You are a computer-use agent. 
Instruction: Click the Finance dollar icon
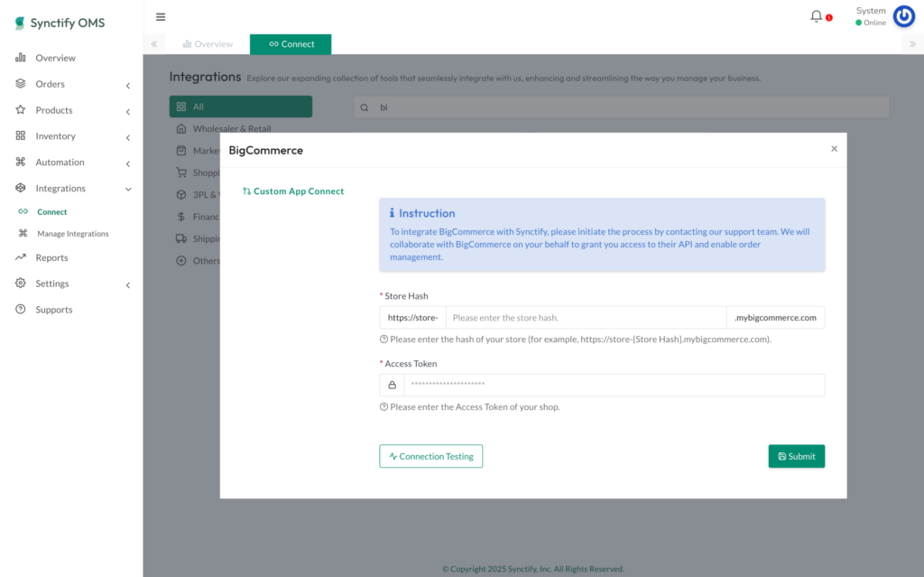(180, 217)
